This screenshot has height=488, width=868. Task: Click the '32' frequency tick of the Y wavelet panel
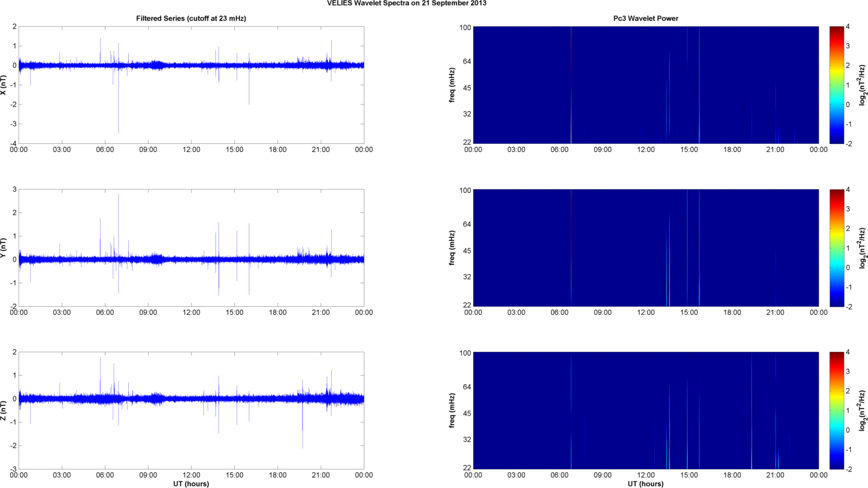(467, 277)
